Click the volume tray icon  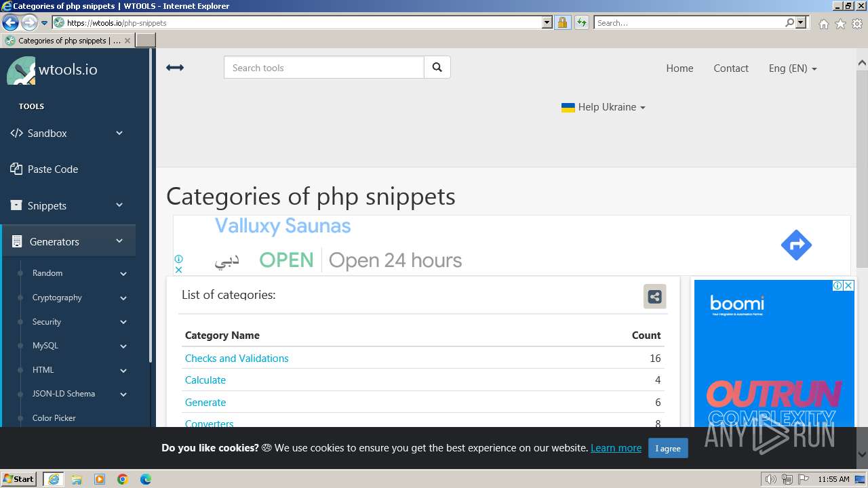tap(771, 479)
